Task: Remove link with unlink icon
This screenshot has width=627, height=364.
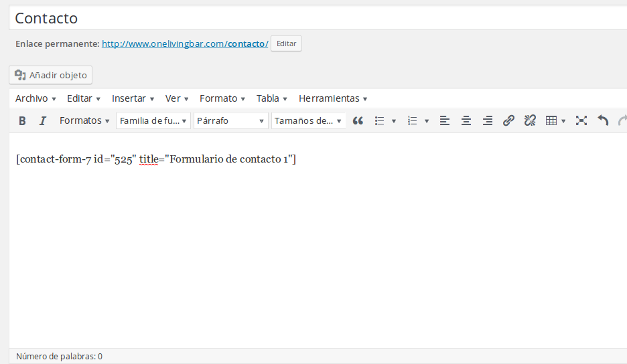Action: (x=531, y=120)
